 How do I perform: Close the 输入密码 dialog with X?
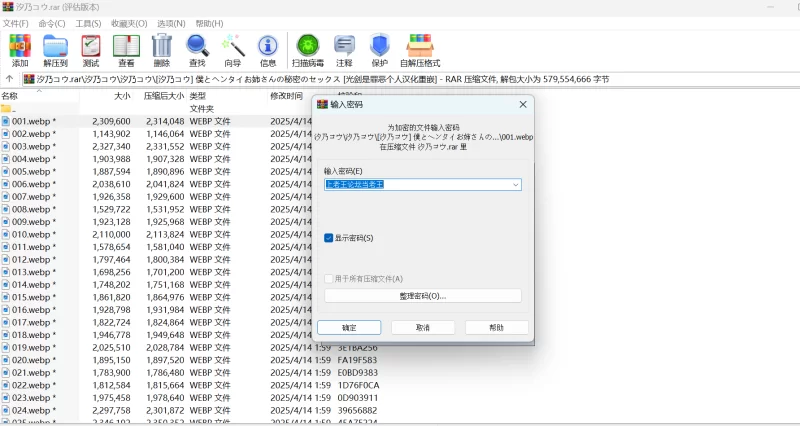pyautogui.click(x=522, y=104)
